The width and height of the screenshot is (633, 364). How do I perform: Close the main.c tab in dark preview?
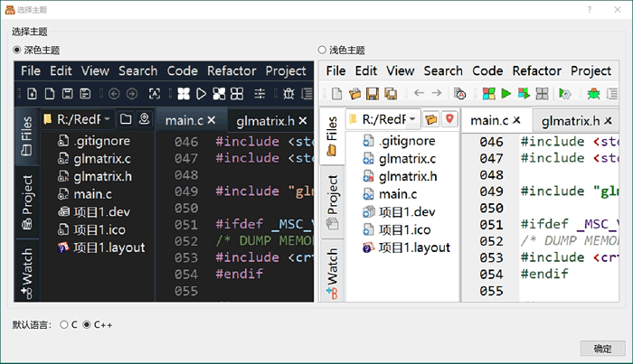[x=211, y=120]
